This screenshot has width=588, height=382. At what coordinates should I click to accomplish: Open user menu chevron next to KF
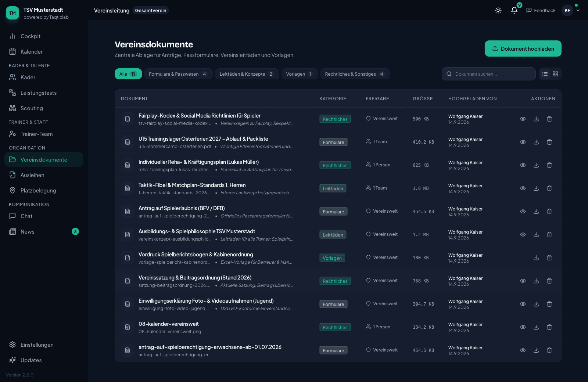578,10
